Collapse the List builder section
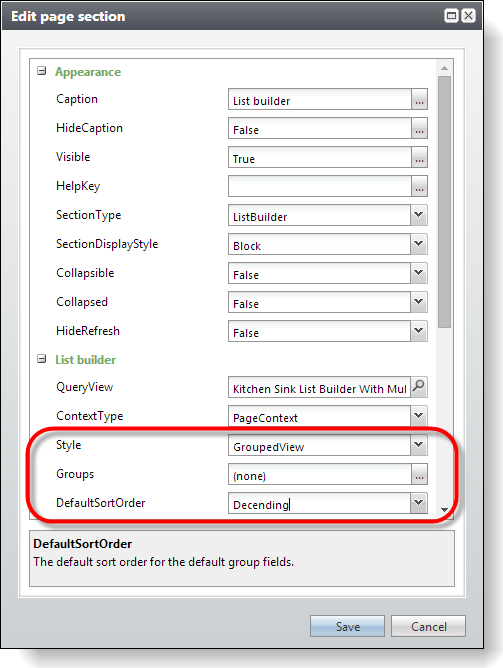The image size is (503, 668). (41, 359)
